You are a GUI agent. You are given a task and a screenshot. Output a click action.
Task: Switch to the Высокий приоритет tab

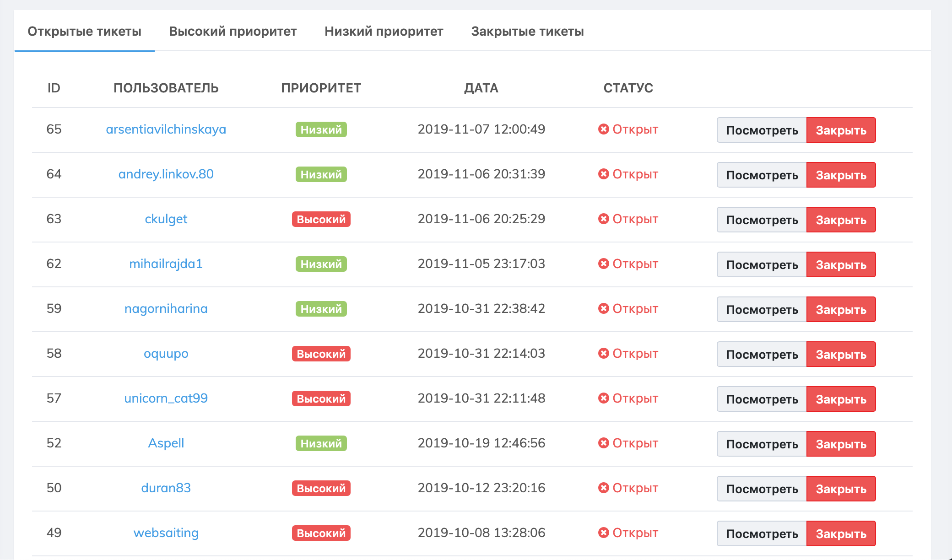click(233, 31)
